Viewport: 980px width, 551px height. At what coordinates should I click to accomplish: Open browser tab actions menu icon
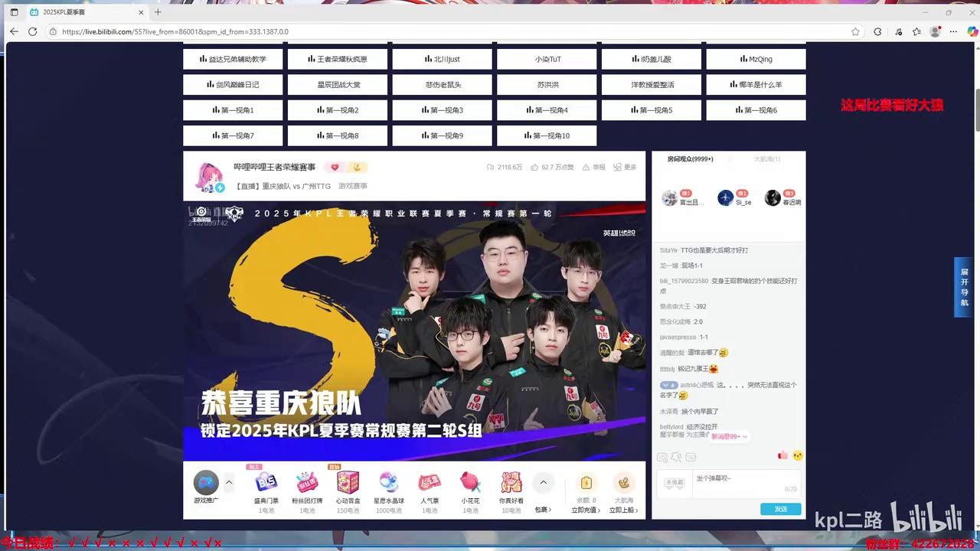click(14, 12)
